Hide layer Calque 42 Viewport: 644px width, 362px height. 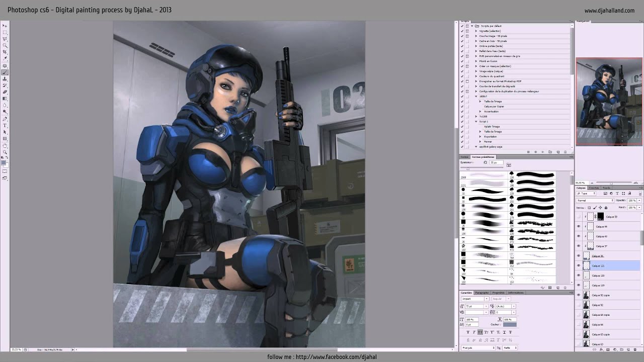(579, 236)
